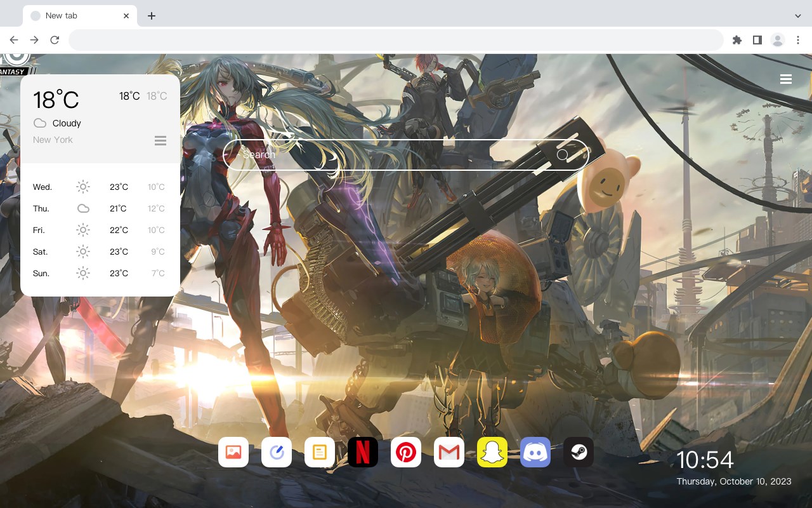Click the current 18°C large temperature
812x508 pixels.
pos(56,100)
